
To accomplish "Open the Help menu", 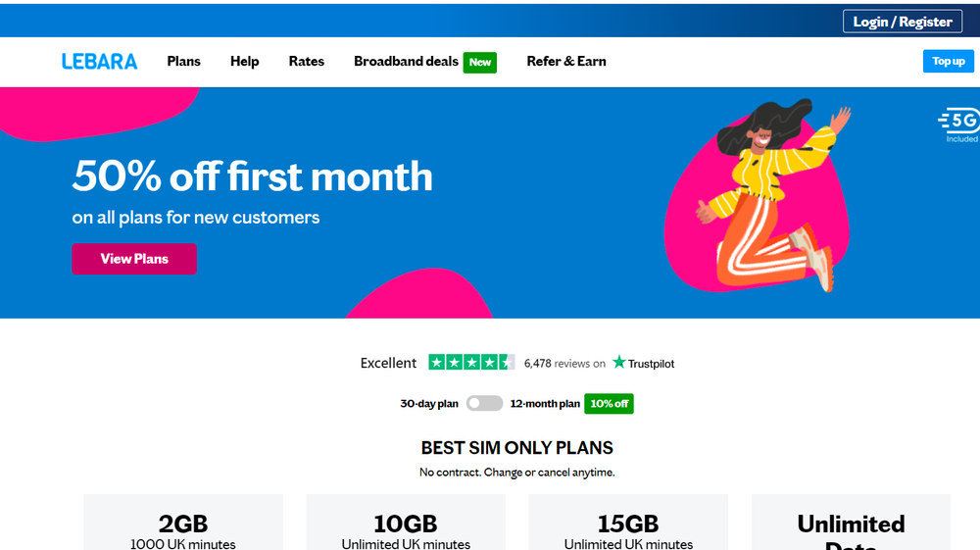I will point(244,61).
